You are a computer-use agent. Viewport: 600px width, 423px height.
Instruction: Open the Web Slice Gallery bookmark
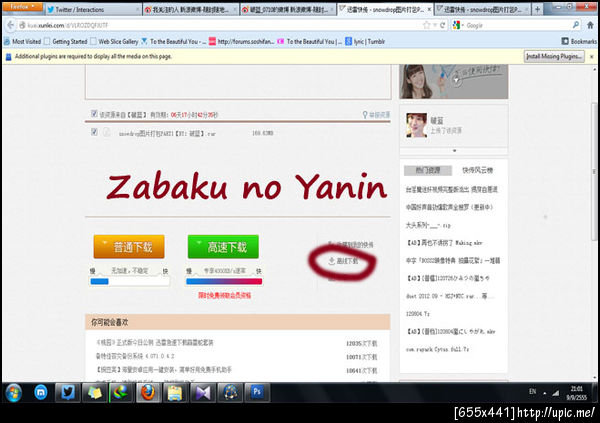tap(114, 41)
